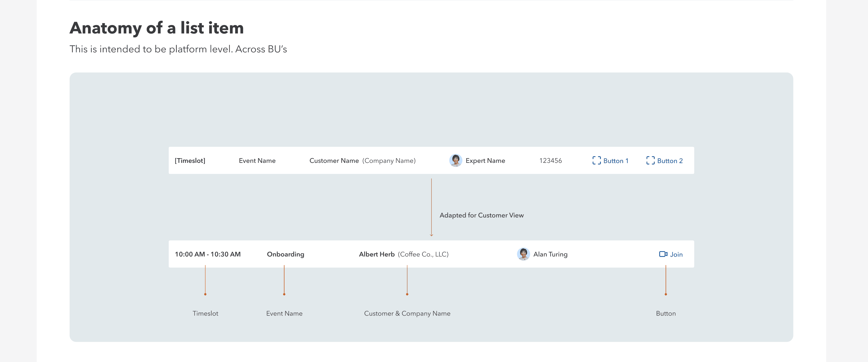Click the Alan Turing expert name
The width and height of the screenshot is (868, 362).
tap(550, 254)
